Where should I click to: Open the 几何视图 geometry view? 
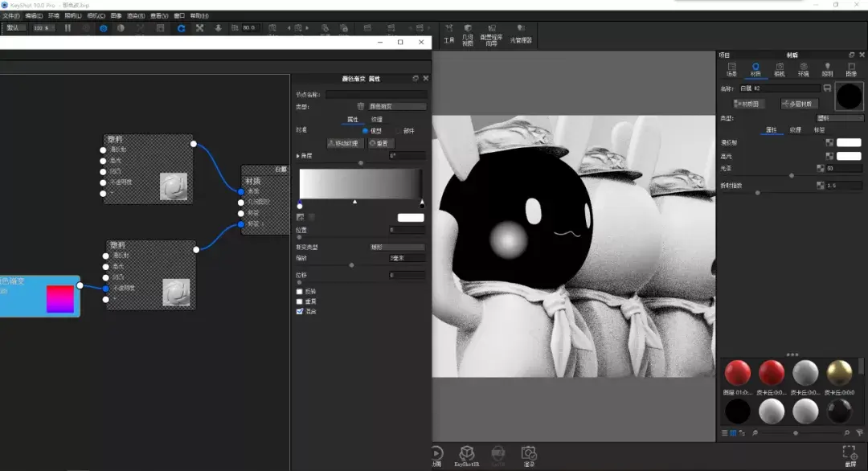coord(468,35)
